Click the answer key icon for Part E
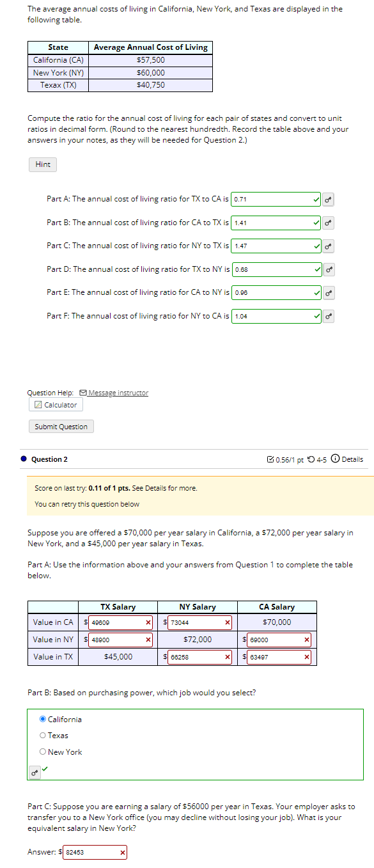374x868 pixels. click(328, 292)
